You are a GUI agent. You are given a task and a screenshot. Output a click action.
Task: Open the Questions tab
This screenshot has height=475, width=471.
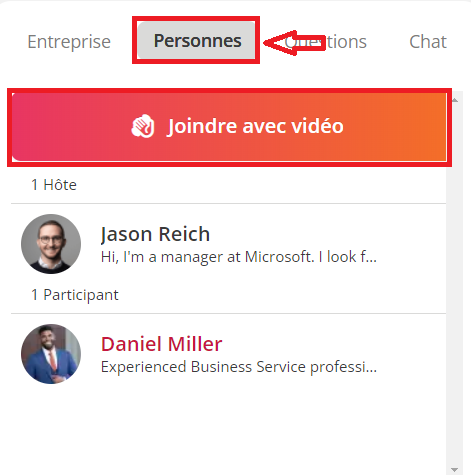tap(326, 42)
